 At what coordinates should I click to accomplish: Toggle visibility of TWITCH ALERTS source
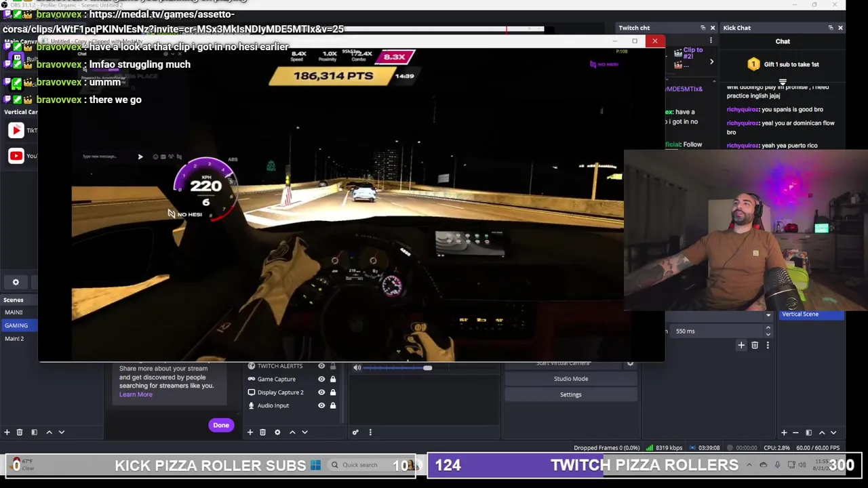pyautogui.click(x=321, y=366)
